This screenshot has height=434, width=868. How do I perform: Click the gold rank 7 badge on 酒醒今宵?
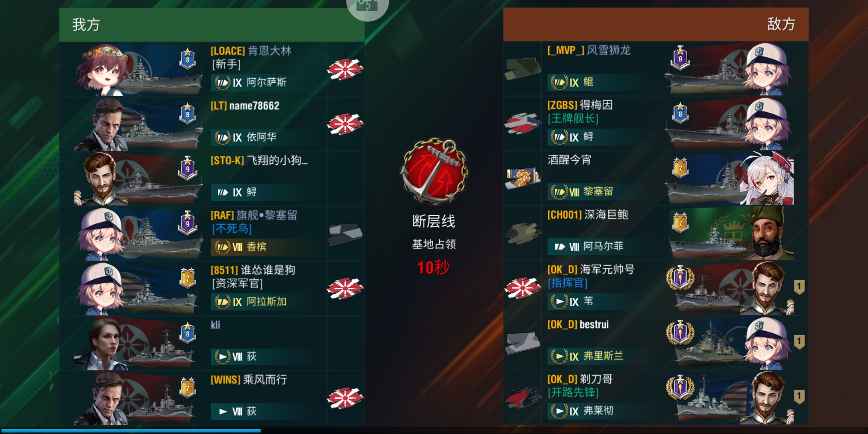[x=680, y=168]
